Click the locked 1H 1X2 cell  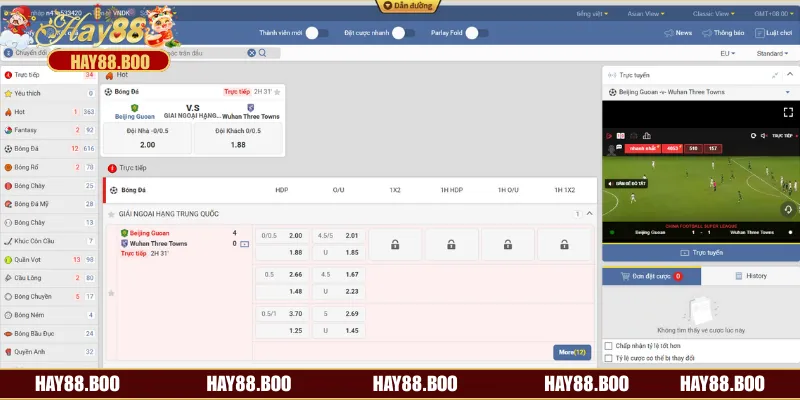click(564, 244)
